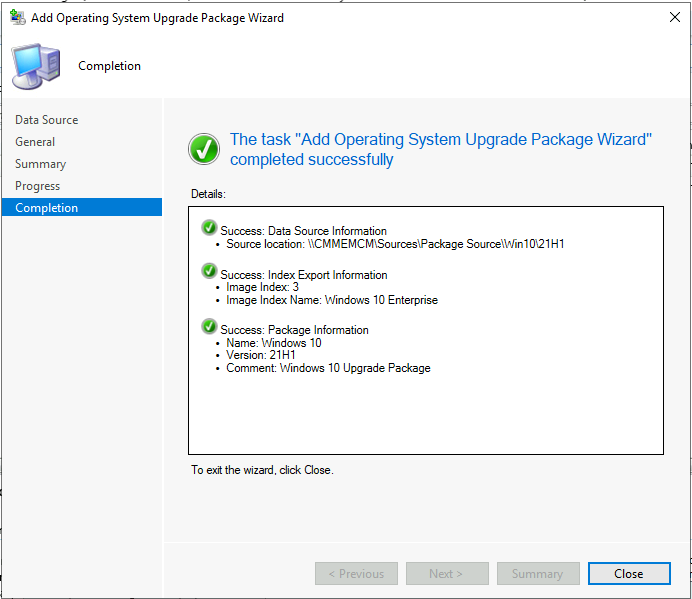Click 'Success: Data Source Information' text
This screenshot has height=599, width=692.
pos(303,231)
